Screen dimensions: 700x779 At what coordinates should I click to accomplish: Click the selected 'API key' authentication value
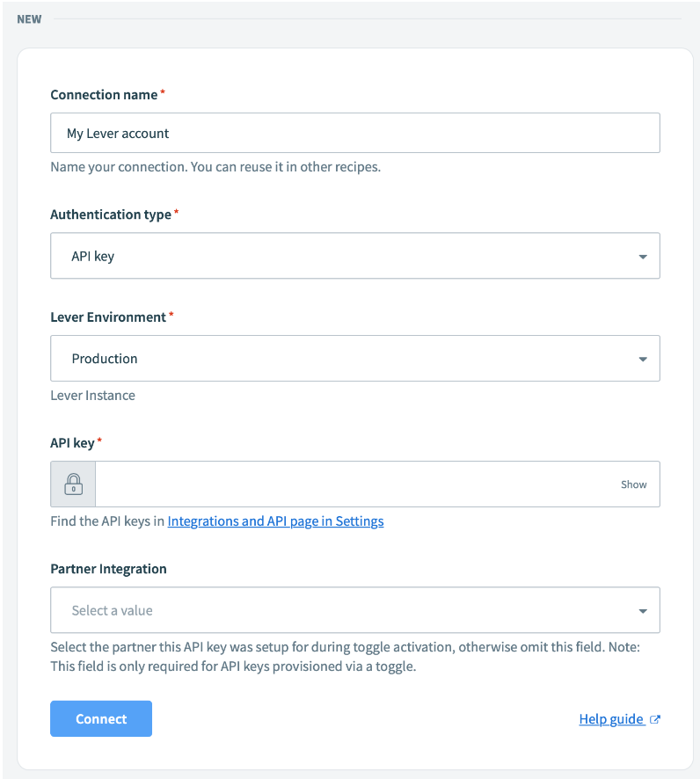click(93, 257)
